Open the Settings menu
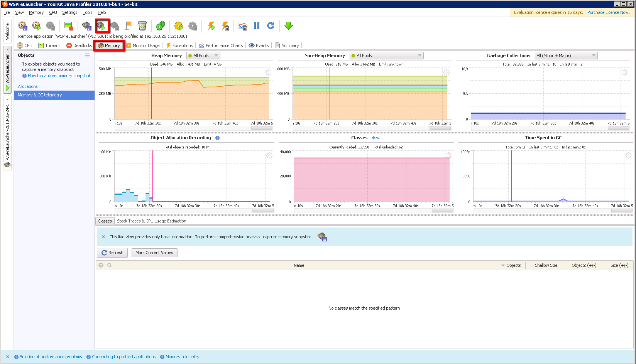 click(x=69, y=12)
